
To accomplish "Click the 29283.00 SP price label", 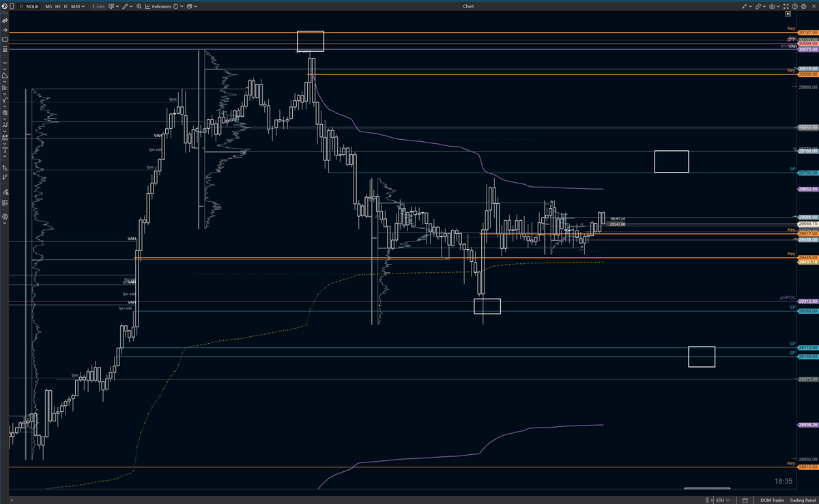I will click(x=808, y=311).
